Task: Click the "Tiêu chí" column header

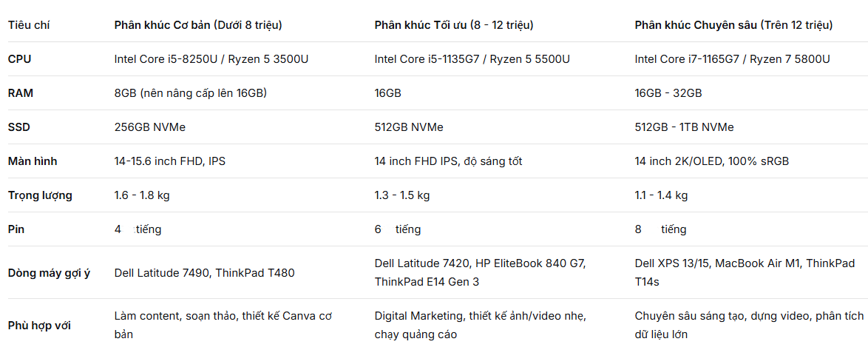Action: pyautogui.click(x=29, y=25)
